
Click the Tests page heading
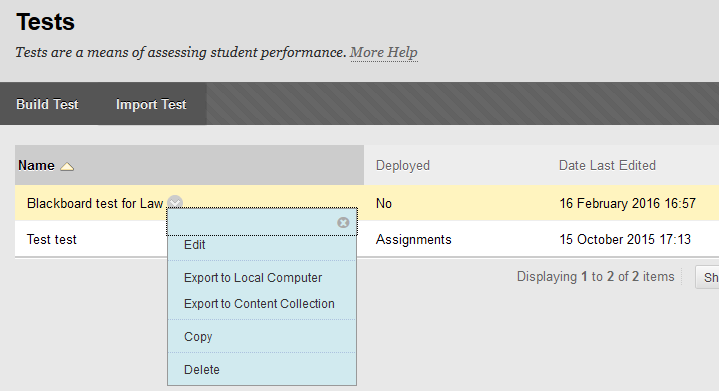click(45, 22)
